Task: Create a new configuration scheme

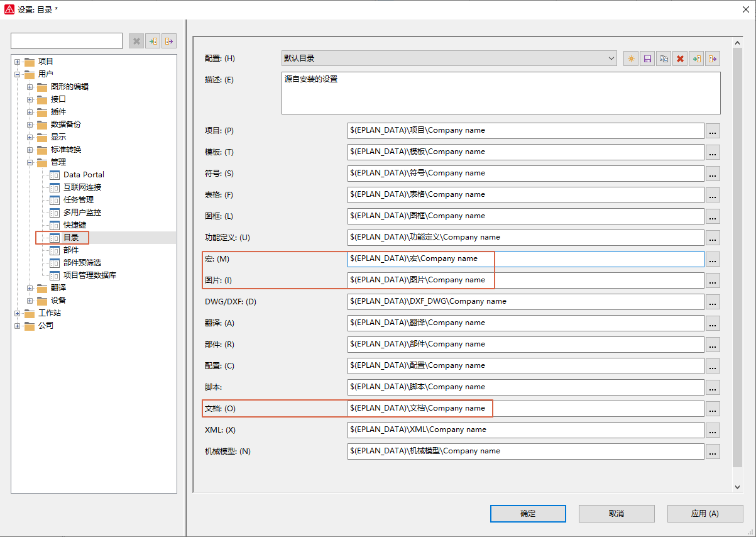Action: [630, 58]
